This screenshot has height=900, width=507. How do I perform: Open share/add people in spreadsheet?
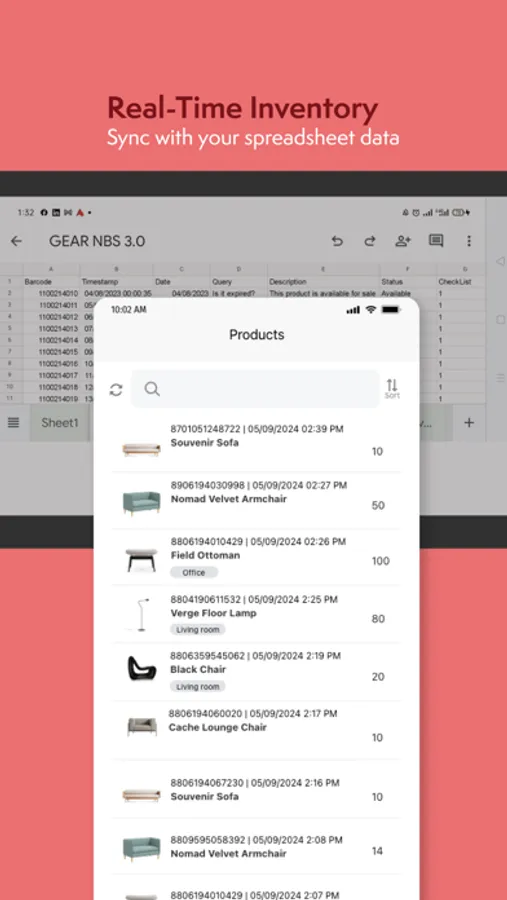click(403, 241)
